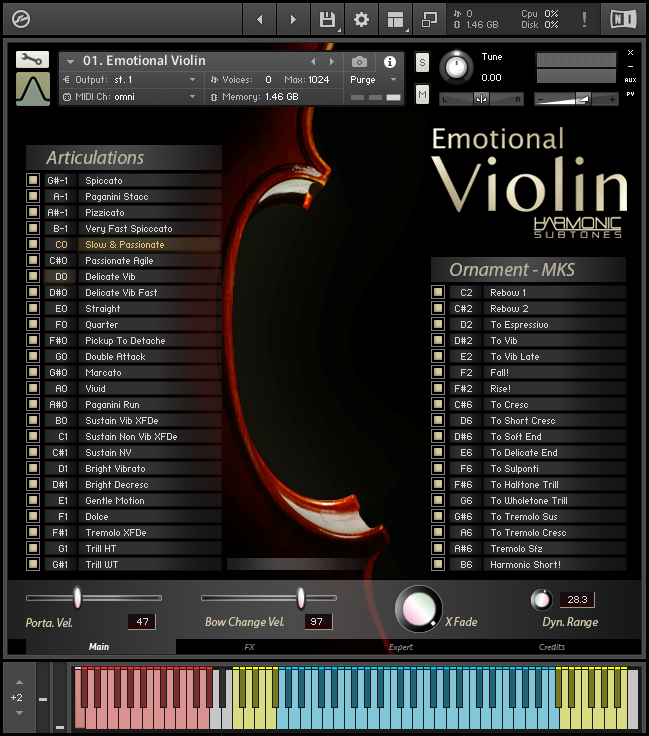
Task: Click the Kontakt logo icon
Action: [21, 19]
